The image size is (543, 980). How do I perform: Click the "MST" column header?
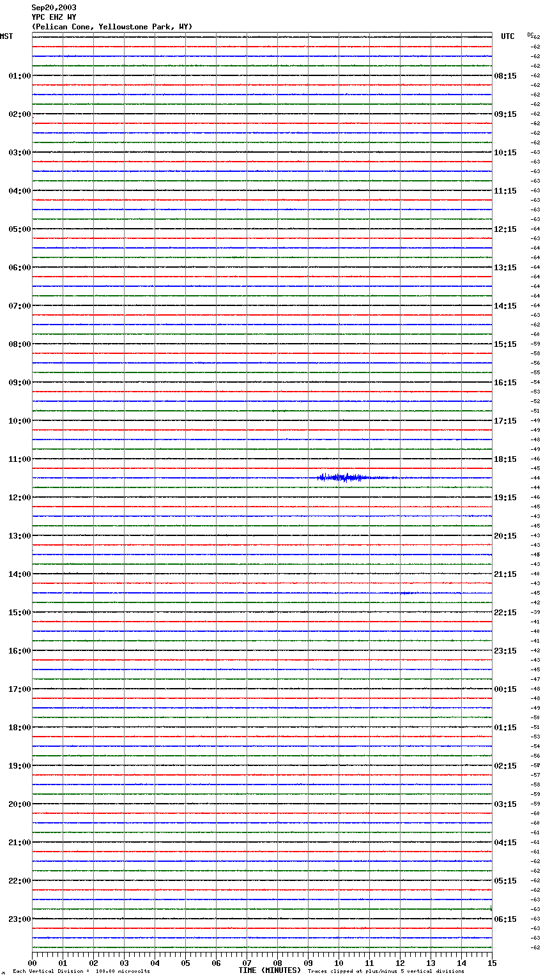6,36
